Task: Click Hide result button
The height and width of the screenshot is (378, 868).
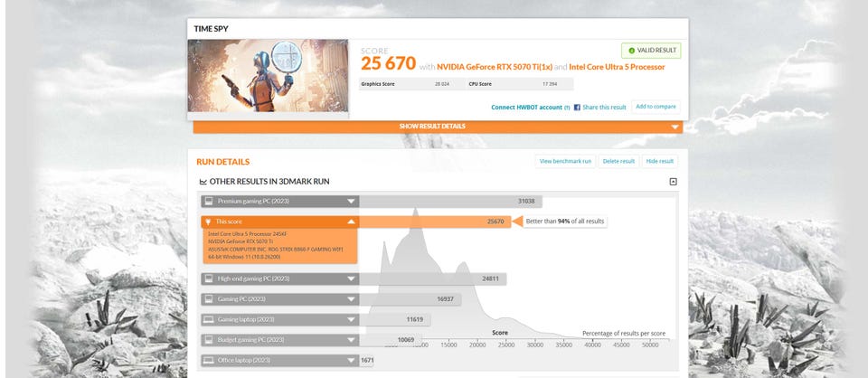Action: [x=660, y=162]
